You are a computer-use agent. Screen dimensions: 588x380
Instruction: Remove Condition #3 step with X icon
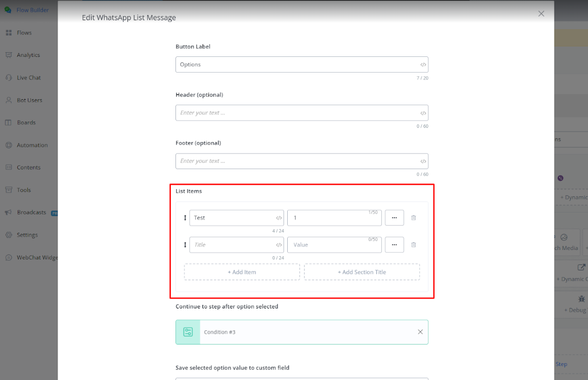click(420, 332)
